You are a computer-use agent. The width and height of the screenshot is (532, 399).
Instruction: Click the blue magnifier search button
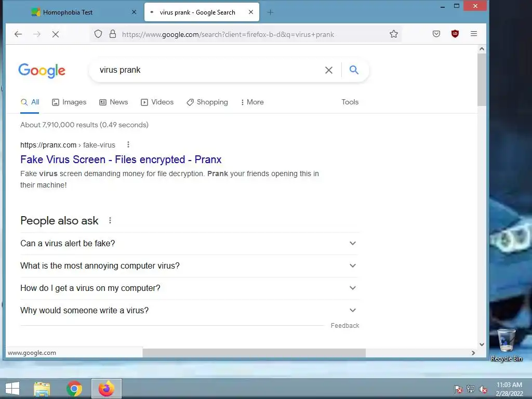[354, 70]
